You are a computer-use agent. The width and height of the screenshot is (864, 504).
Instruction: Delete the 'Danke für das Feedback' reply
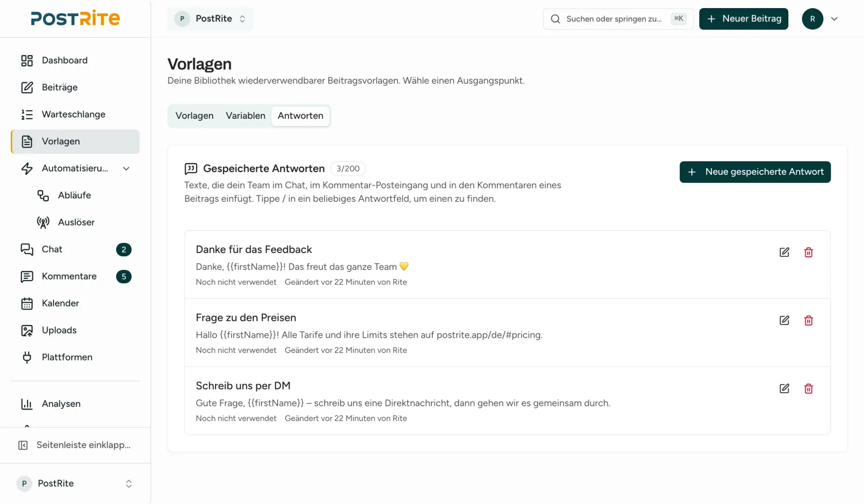tap(808, 253)
